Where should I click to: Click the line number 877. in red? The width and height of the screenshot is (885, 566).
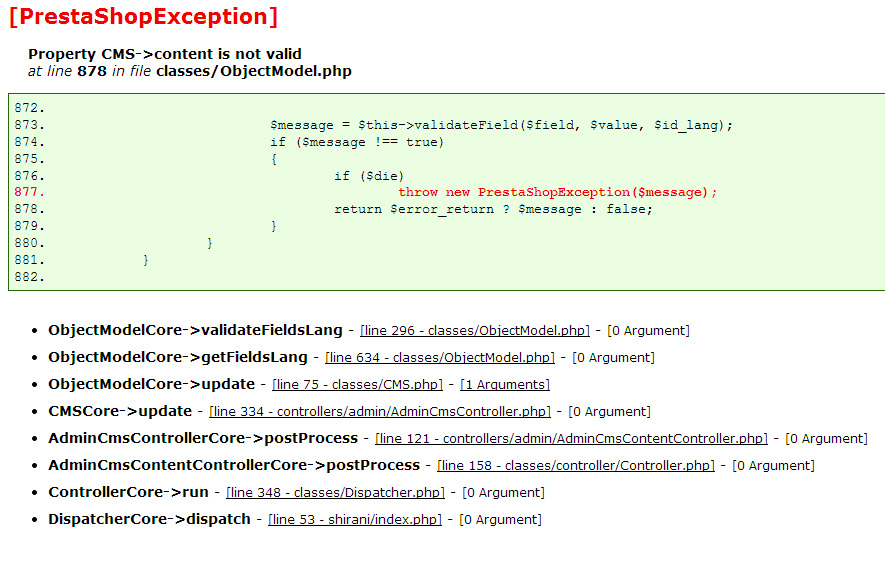coord(29,192)
